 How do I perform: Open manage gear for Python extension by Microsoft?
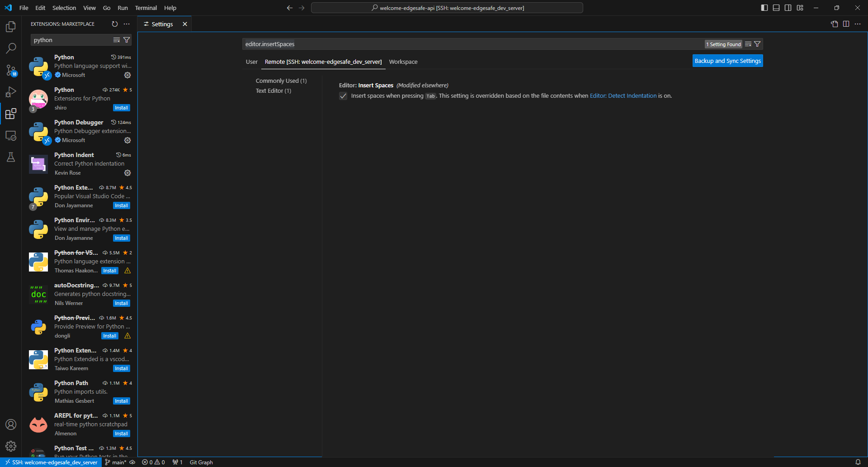point(127,75)
